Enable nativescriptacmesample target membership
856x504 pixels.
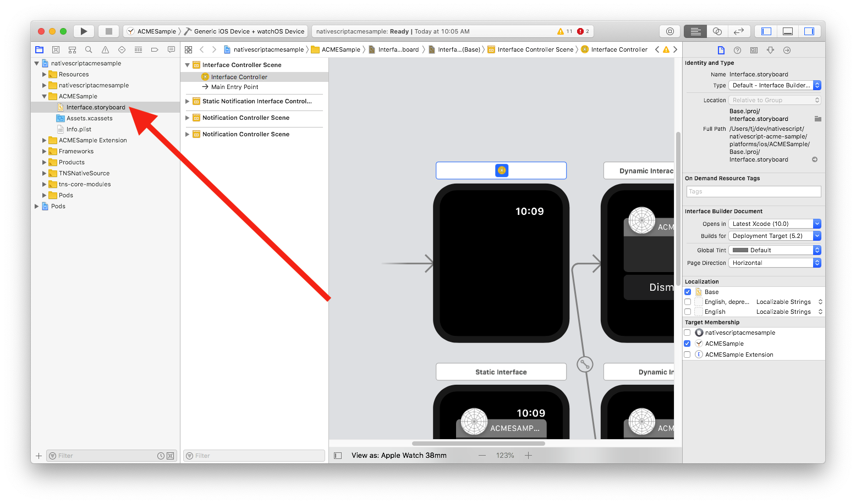click(x=687, y=333)
